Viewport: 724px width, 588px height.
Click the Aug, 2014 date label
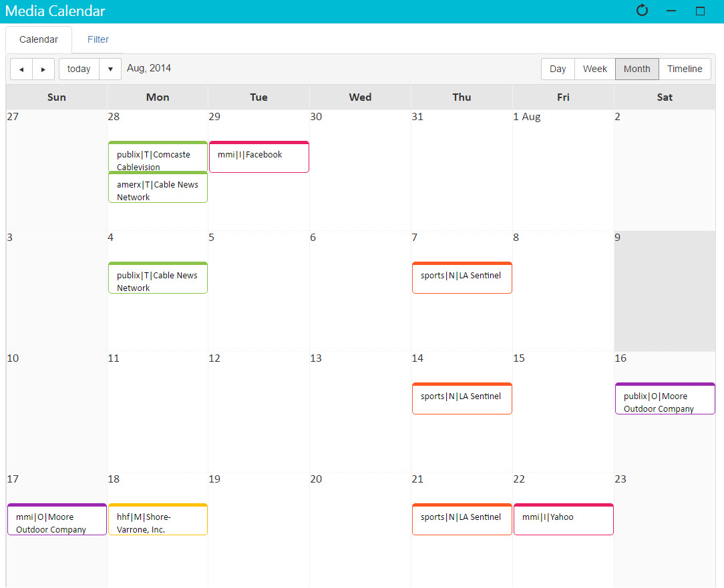[149, 68]
